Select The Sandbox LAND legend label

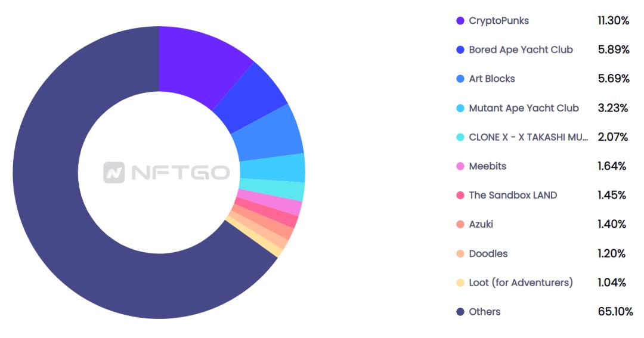(x=513, y=195)
